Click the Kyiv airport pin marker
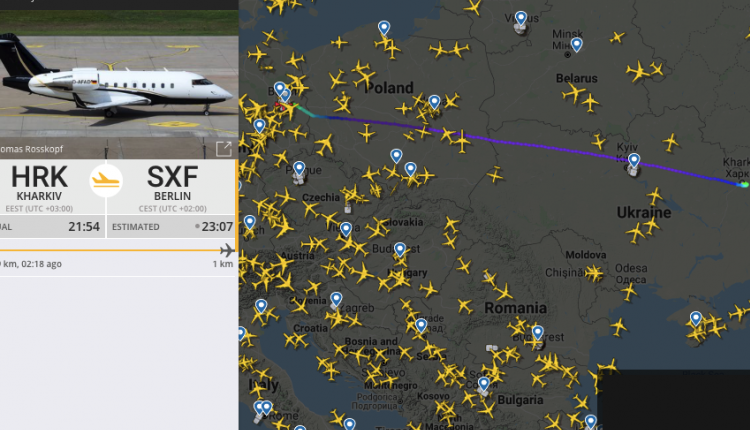The width and height of the screenshot is (750, 430). tap(634, 161)
